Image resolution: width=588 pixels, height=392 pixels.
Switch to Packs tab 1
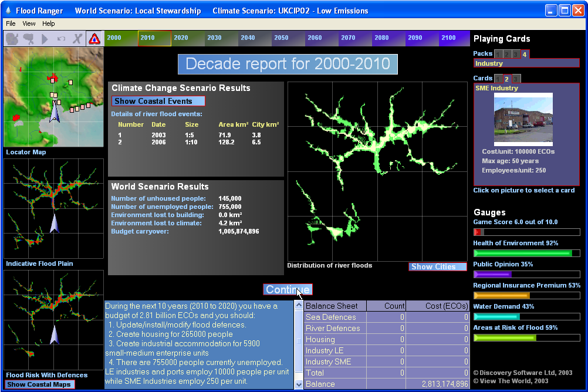click(x=498, y=54)
